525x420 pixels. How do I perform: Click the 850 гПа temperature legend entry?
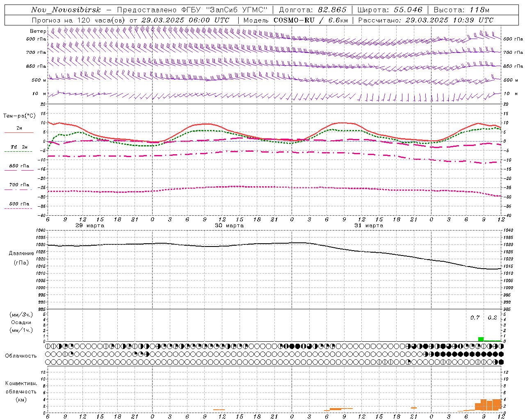19,166
